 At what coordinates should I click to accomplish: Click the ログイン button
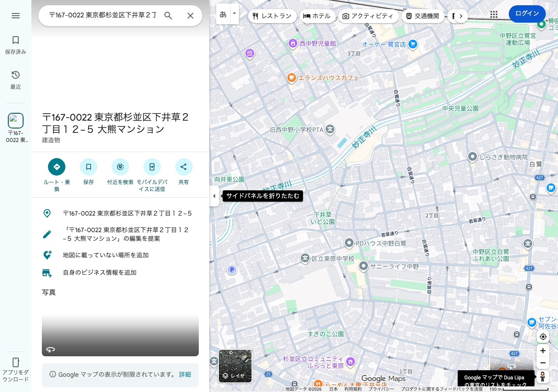[527, 14]
